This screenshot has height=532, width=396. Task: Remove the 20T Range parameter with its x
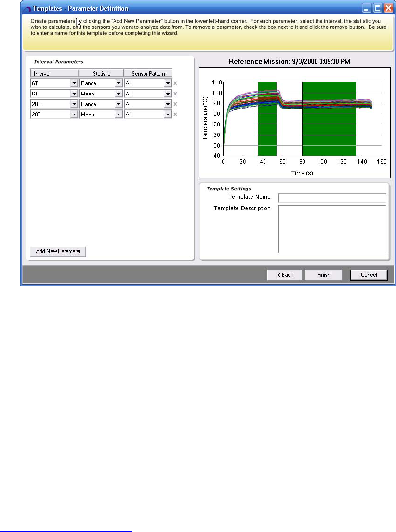[x=175, y=104]
